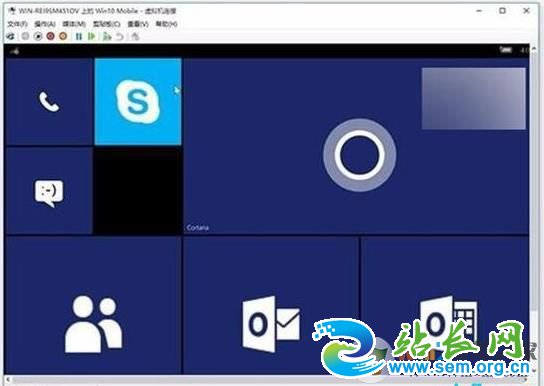Click the vertical scrollbar down arrow
This screenshot has width=544, height=386.
pos(534,371)
